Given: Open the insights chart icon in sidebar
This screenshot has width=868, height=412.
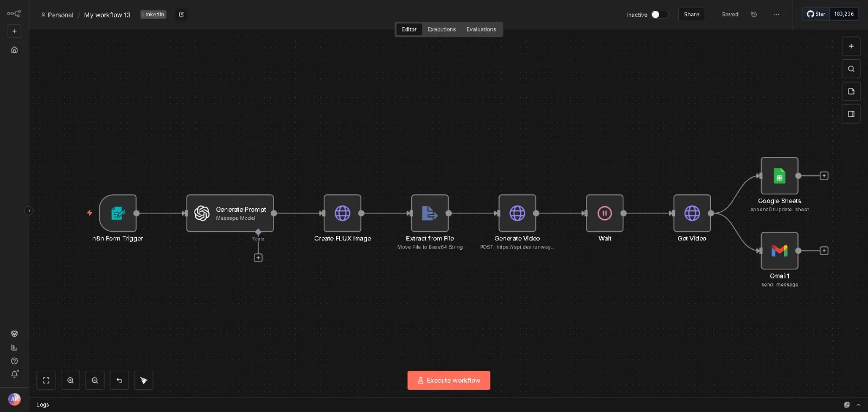Looking at the screenshot, I should 15,347.
